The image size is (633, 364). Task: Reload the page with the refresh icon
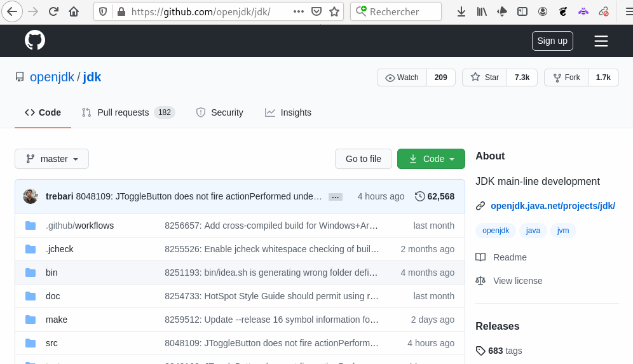[53, 11]
